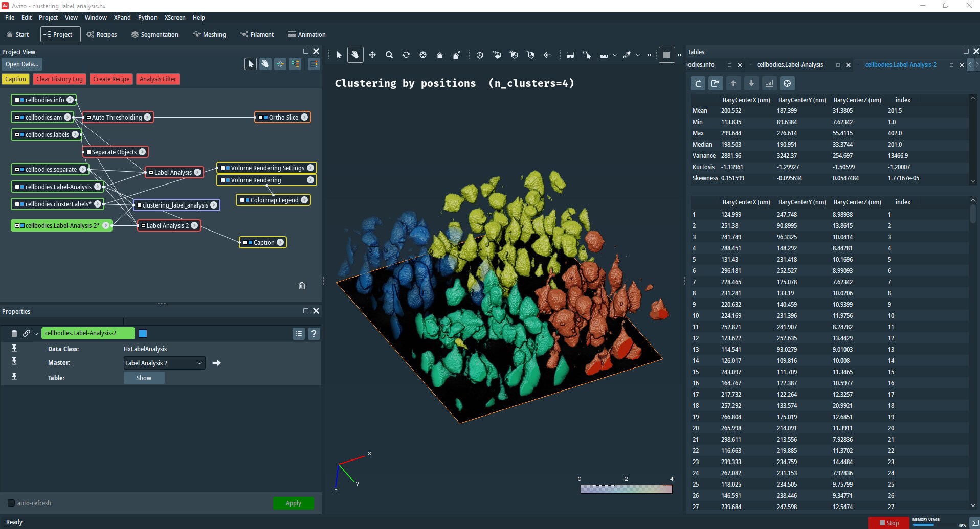Expand the dropdown arrow beside the ruler tool
980x529 pixels.
point(615,55)
